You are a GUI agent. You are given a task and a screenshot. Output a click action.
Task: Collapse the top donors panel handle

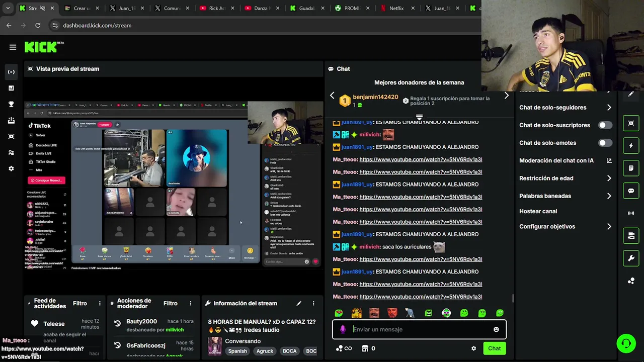[419, 117]
